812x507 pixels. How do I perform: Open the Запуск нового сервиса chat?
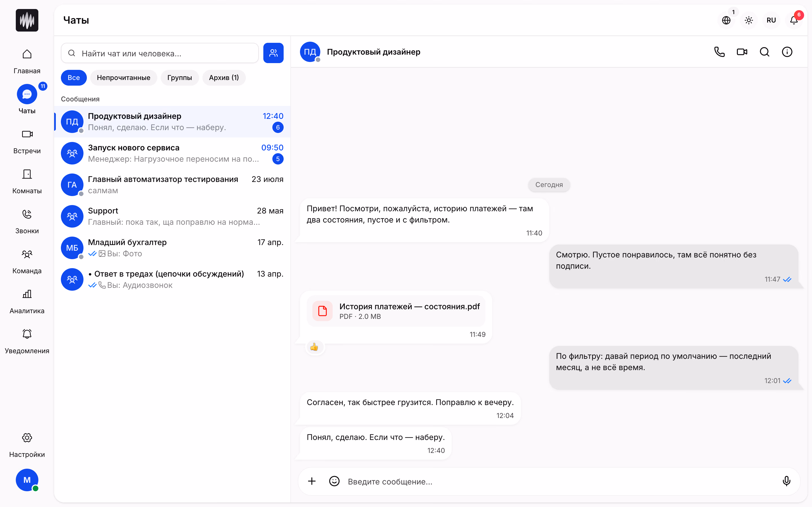[x=172, y=153]
